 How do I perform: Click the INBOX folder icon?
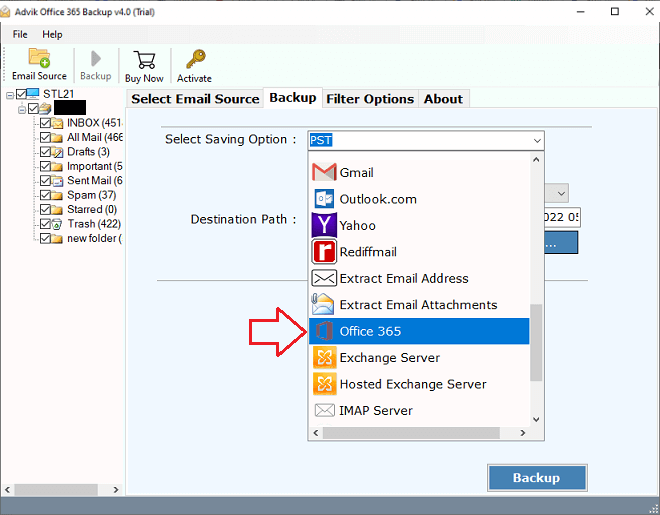57,123
